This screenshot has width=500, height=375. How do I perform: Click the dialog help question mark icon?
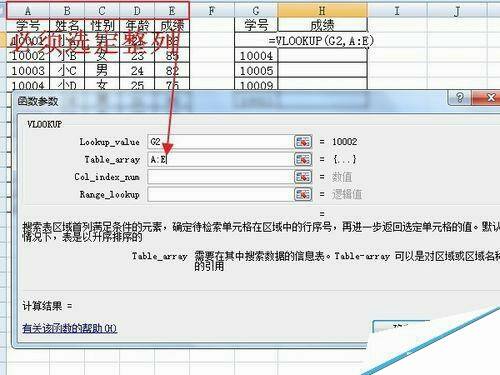click(x=460, y=97)
